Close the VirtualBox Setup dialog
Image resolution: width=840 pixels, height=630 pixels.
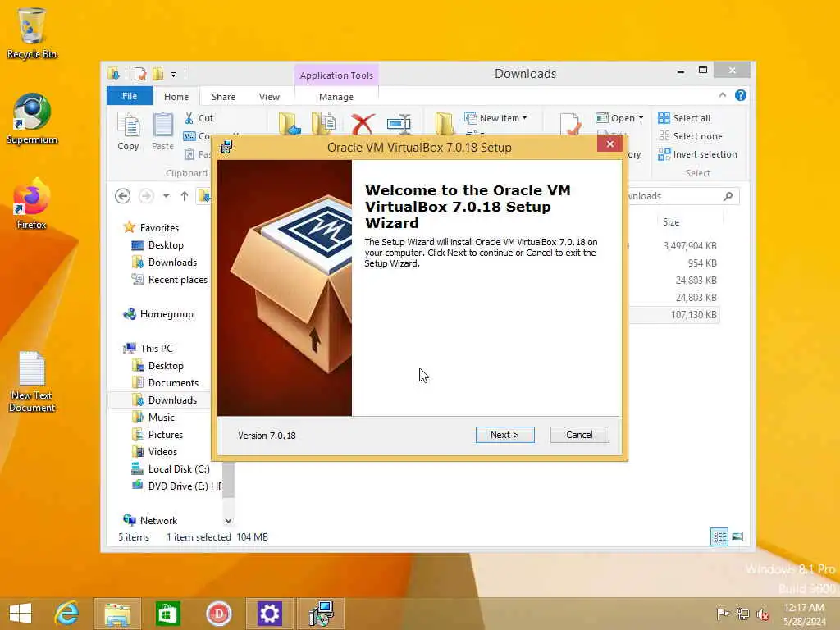[609, 144]
